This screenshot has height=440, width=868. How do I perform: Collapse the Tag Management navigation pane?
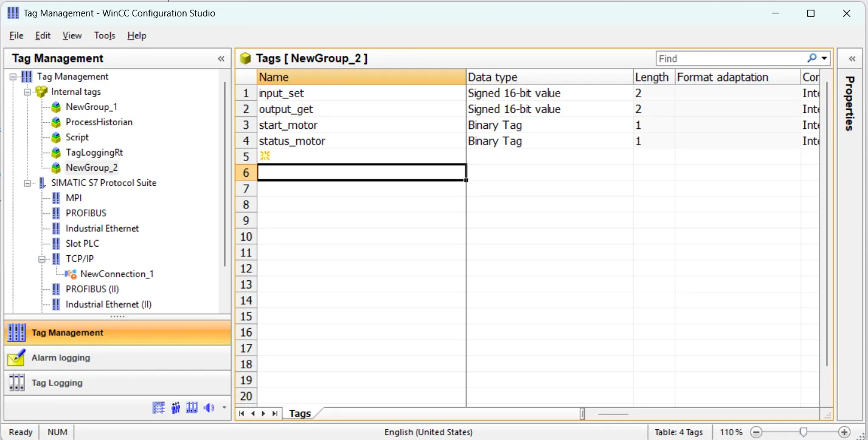pos(221,59)
